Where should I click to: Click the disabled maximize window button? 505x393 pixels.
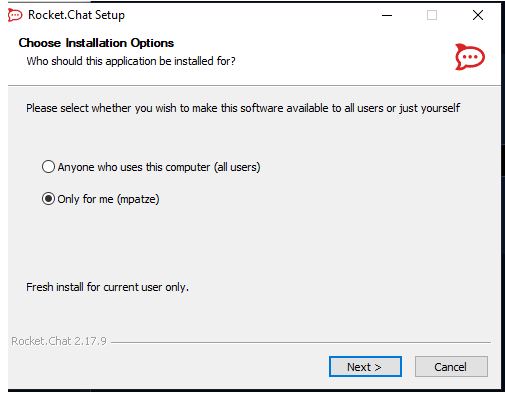[432, 15]
